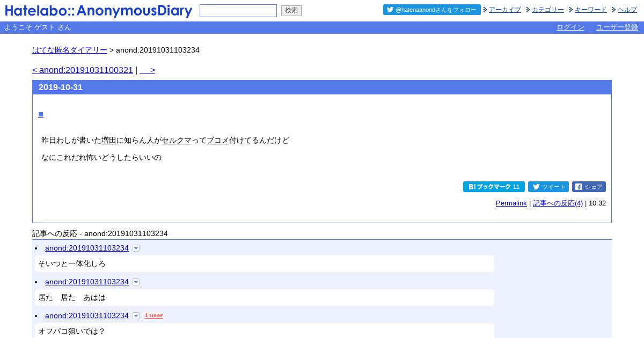
Task: Open reply link above そいつと一体化しろ
Action: point(87,248)
